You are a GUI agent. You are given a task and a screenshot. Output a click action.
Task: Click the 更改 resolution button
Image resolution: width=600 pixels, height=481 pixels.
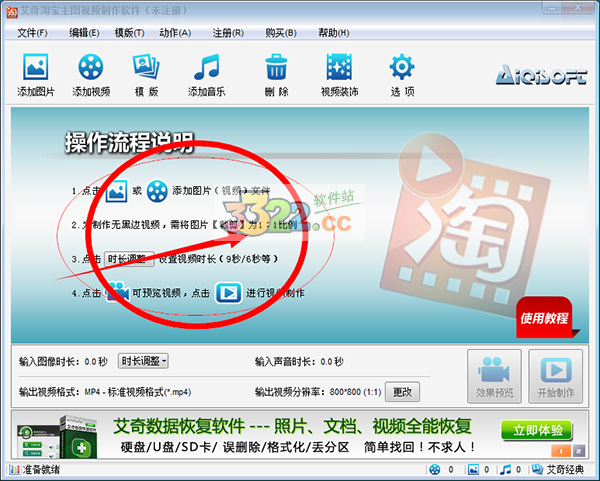(402, 391)
